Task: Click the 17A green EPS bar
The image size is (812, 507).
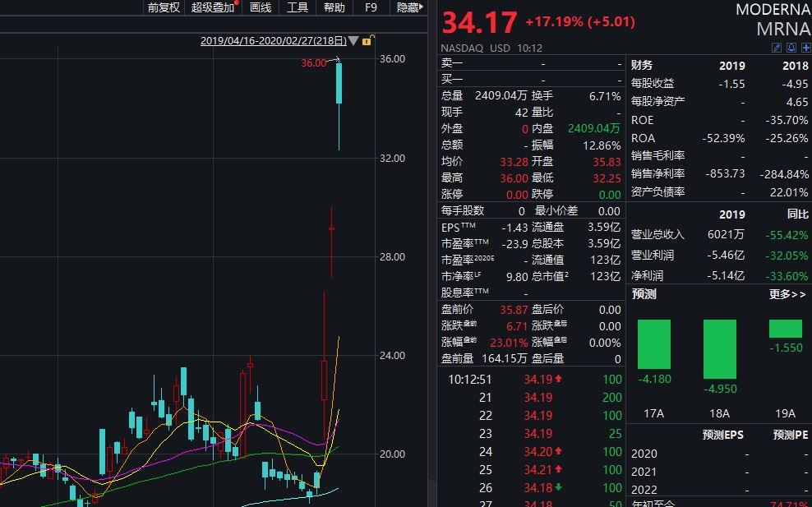Action: (x=654, y=343)
